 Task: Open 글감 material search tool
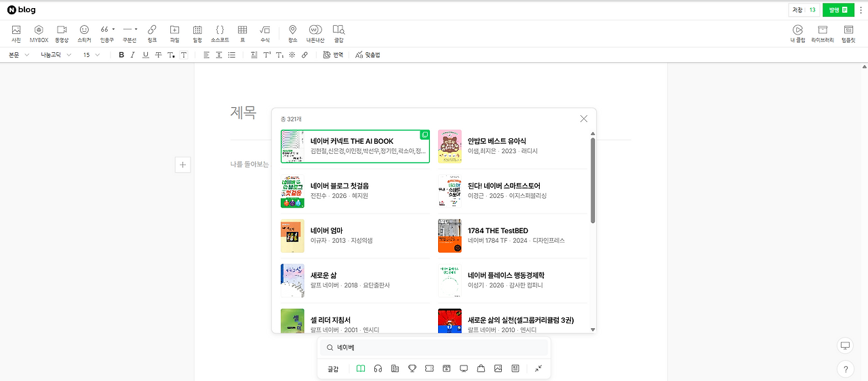338,33
